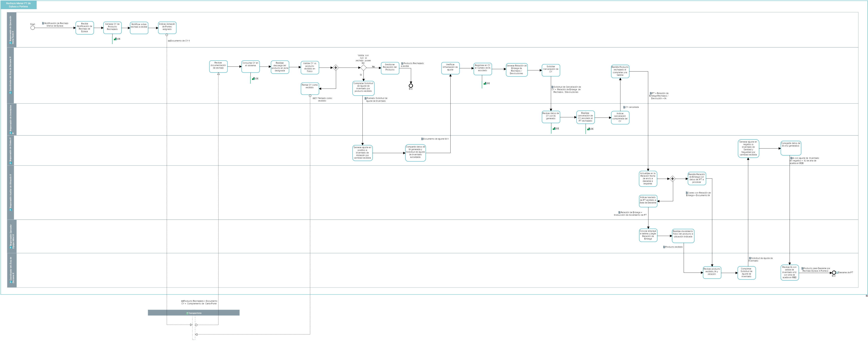
Task: Select task Colocar emplaye a tarima
Action: pyautogui.click(x=648, y=235)
